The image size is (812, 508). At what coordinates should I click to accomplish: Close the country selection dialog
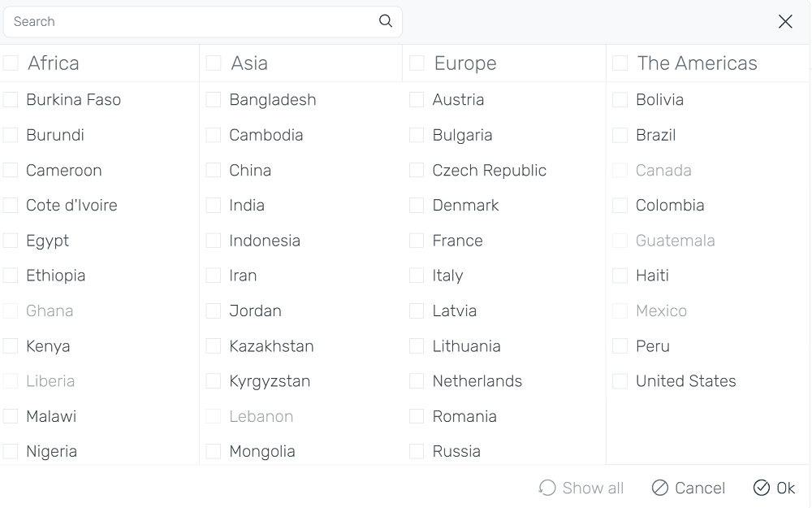click(x=785, y=21)
